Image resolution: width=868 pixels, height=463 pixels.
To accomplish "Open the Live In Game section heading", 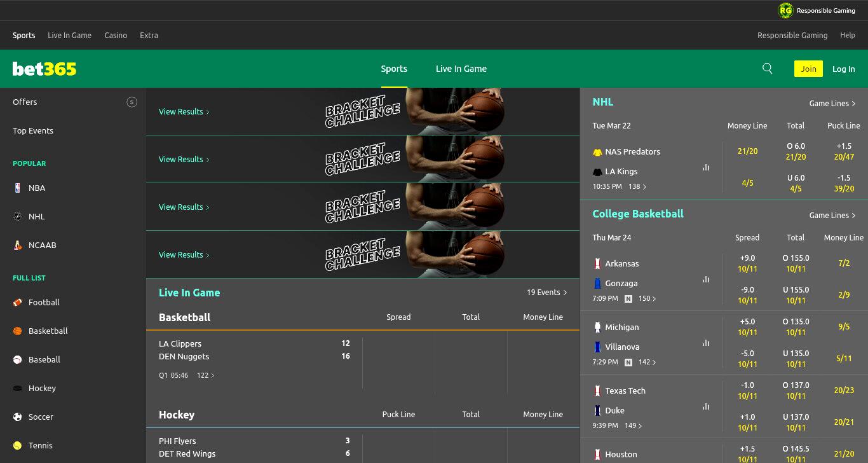I will pyautogui.click(x=189, y=293).
